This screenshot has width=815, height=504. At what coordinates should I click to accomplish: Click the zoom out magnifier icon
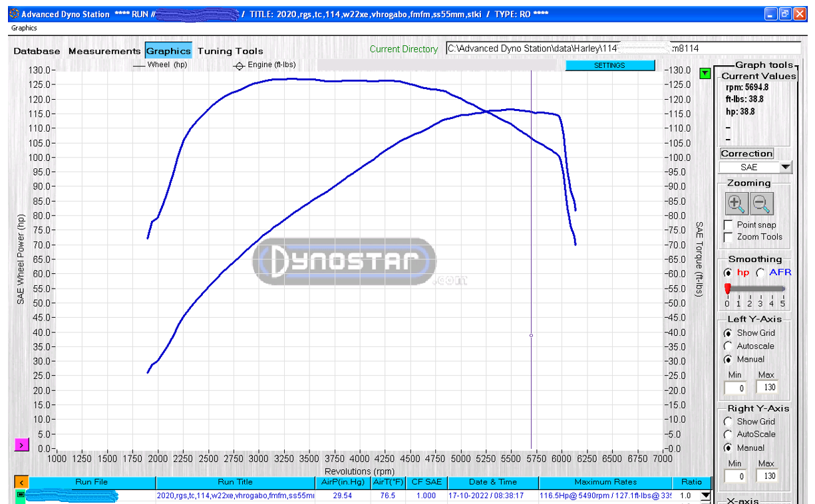click(x=762, y=203)
